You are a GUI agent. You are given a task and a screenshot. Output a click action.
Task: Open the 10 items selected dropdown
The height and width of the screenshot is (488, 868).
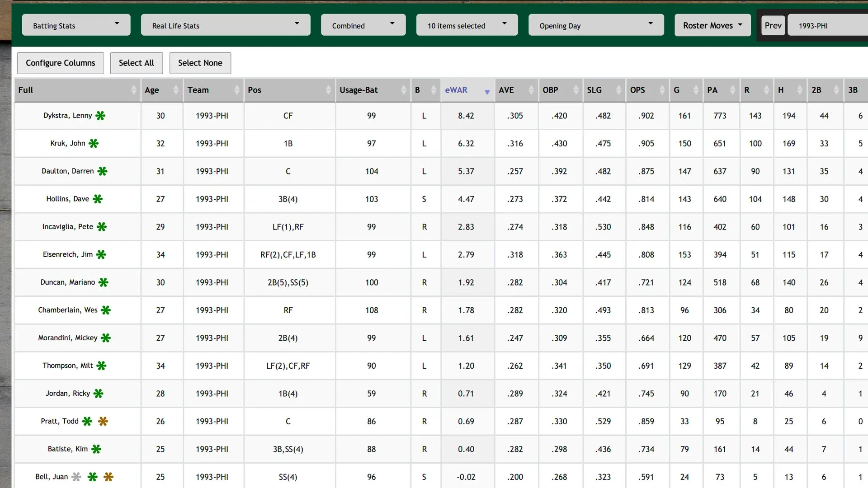coord(467,25)
